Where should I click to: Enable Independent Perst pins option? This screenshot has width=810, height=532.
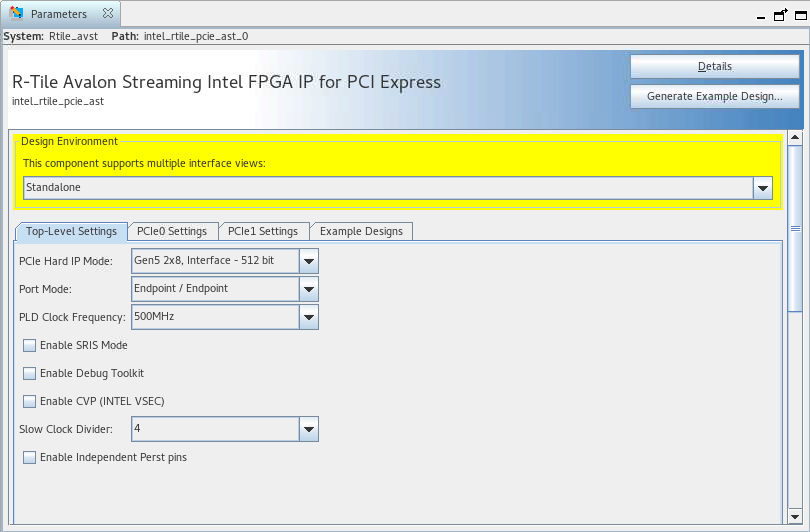tap(30, 458)
